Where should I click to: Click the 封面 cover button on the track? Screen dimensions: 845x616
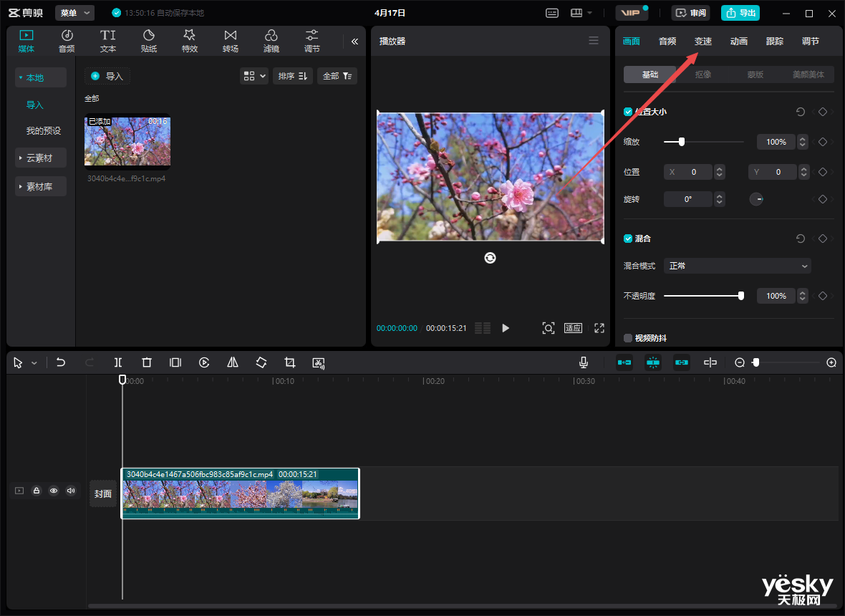[x=103, y=494]
